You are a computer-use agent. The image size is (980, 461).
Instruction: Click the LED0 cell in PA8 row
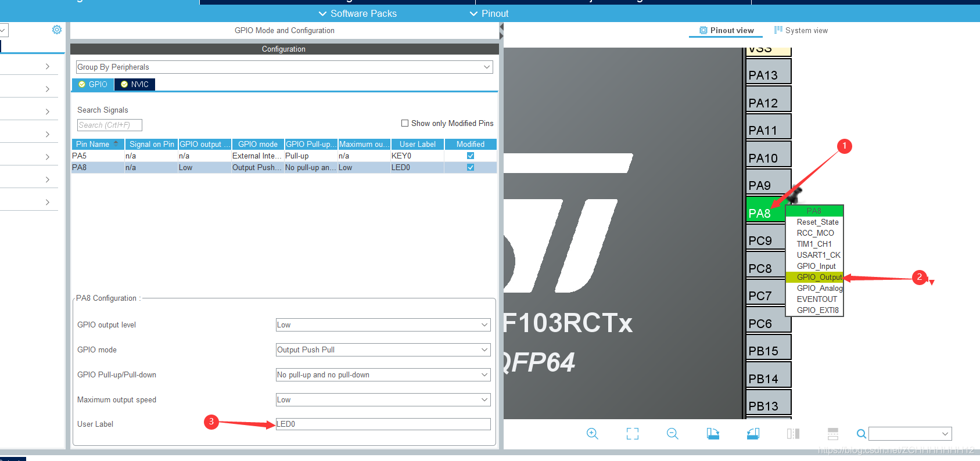pos(418,167)
